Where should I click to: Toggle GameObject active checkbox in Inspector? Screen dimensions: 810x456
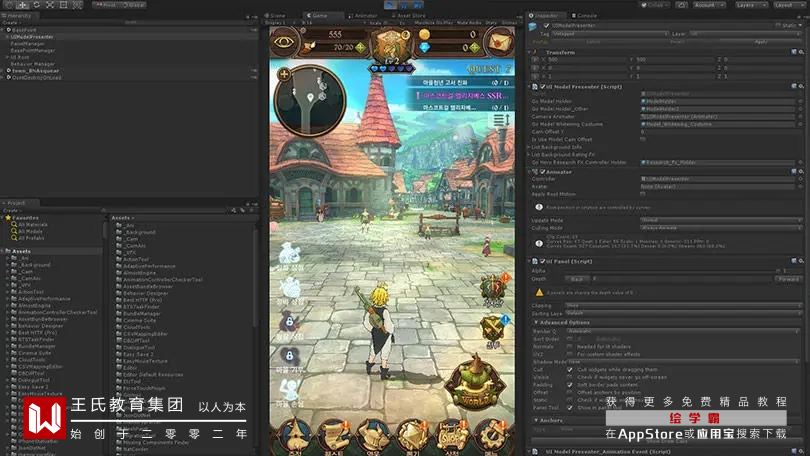(546, 25)
